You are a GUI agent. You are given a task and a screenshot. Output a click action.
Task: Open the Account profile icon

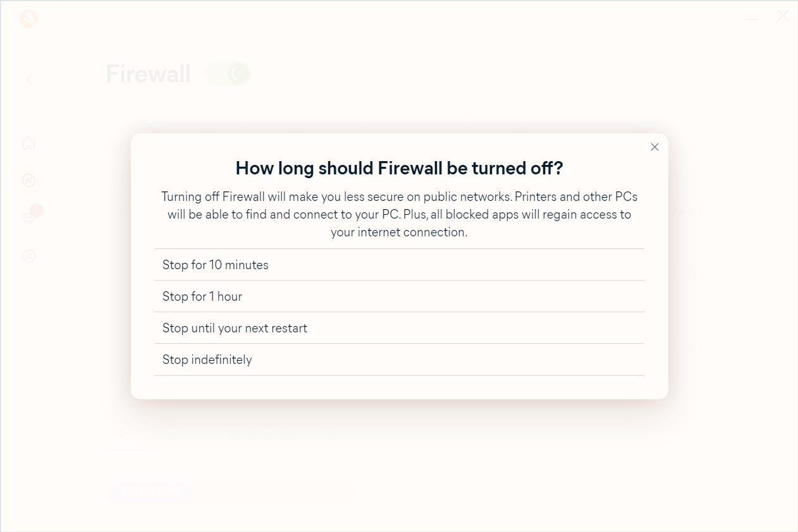coord(28,256)
